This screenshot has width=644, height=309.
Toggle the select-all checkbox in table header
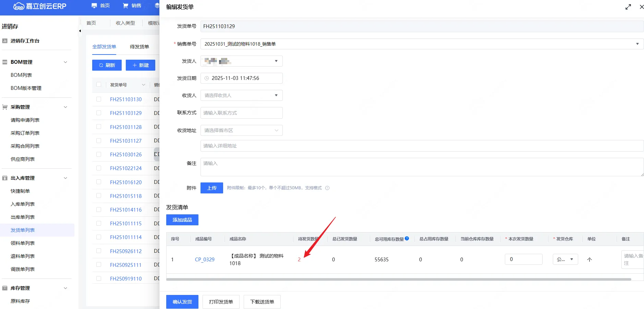click(99, 84)
